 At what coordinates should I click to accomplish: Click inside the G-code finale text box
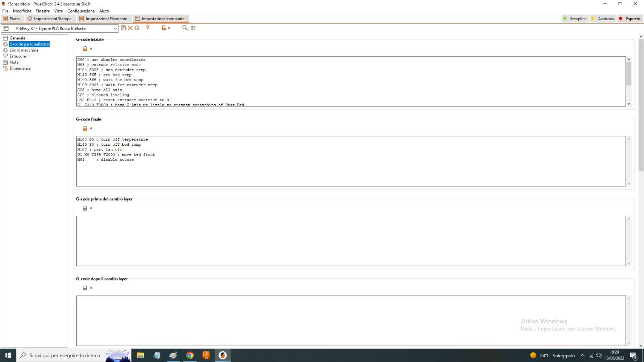pyautogui.click(x=351, y=161)
